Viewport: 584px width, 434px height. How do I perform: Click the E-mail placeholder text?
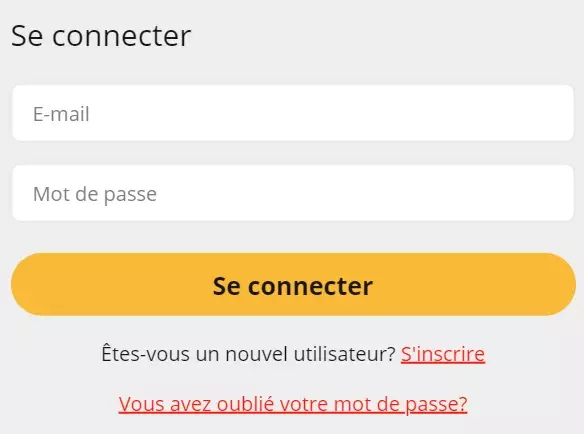[x=61, y=114]
